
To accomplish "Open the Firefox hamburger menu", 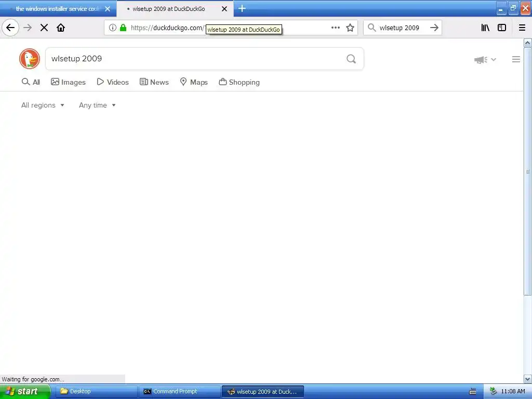I will click(522, 28).
